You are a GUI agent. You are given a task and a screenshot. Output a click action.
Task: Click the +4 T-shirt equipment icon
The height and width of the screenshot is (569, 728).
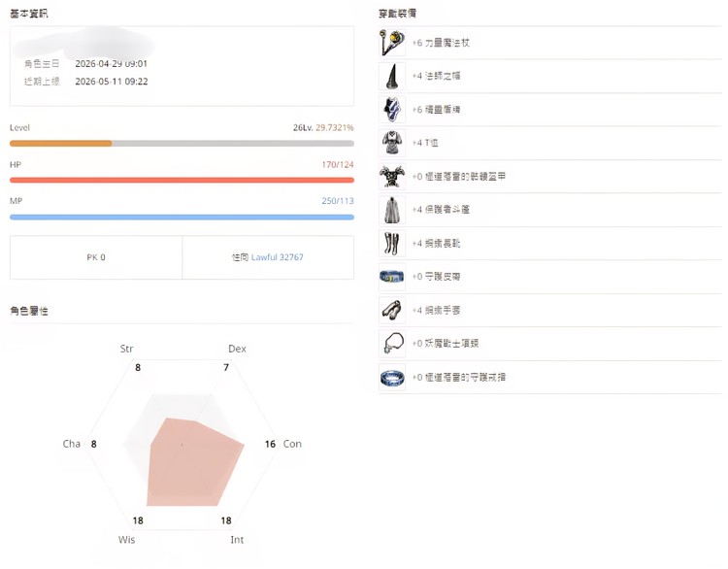tap(392, 143)
